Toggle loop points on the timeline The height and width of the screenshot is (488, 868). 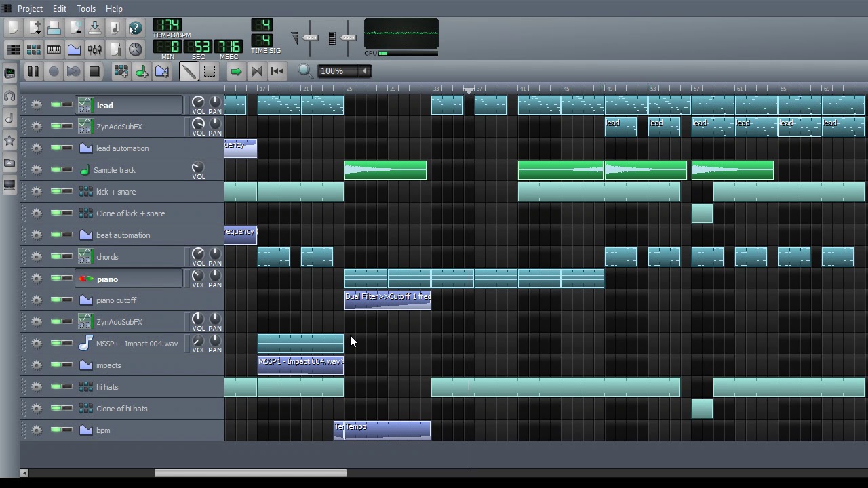256,71
